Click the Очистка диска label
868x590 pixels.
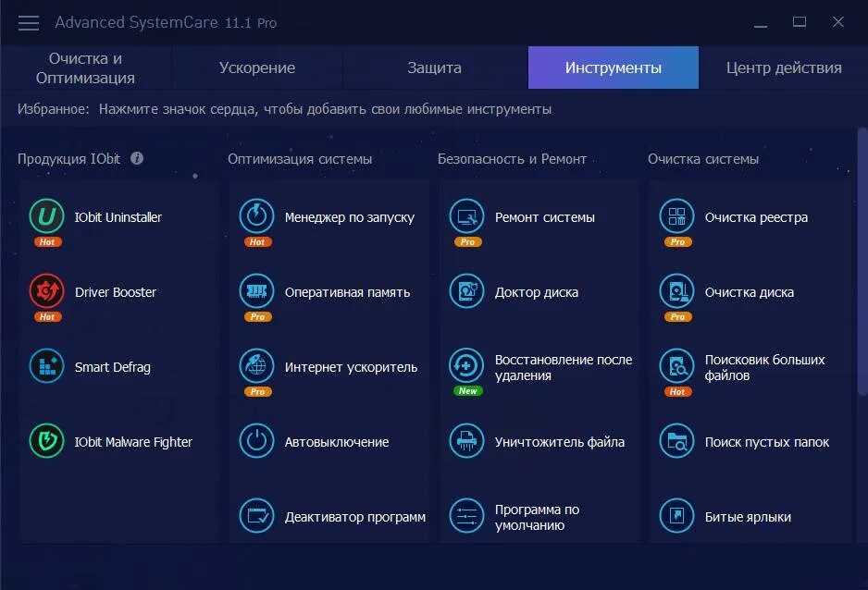[749, 292]
